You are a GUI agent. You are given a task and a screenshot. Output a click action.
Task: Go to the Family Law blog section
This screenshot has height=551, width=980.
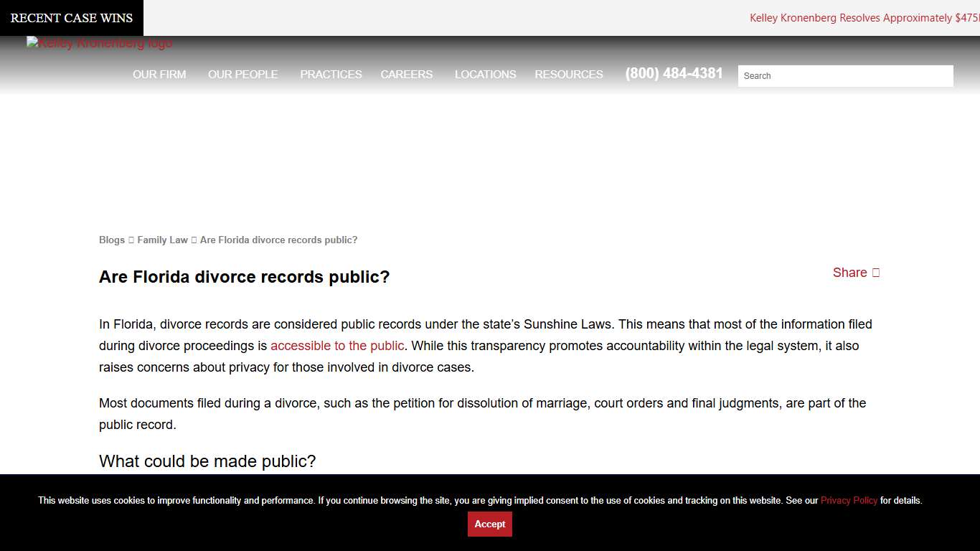click(162, 240)
